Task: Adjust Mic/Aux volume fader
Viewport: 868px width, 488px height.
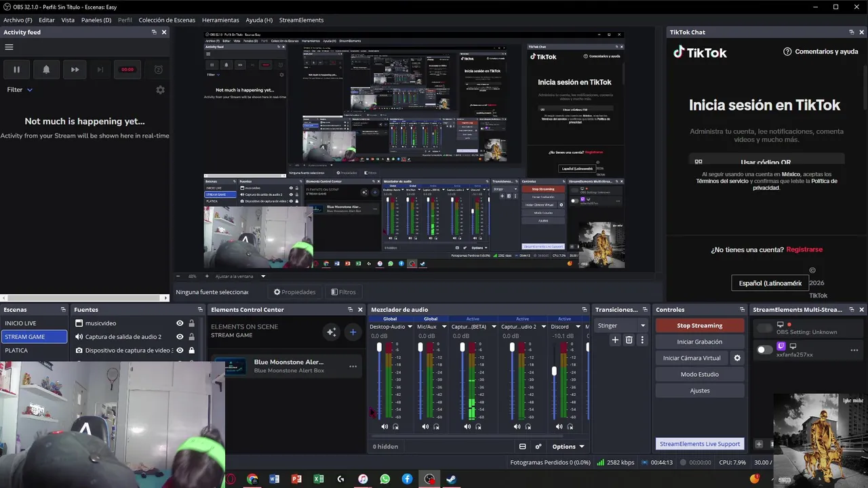Action: click(420, 348)
